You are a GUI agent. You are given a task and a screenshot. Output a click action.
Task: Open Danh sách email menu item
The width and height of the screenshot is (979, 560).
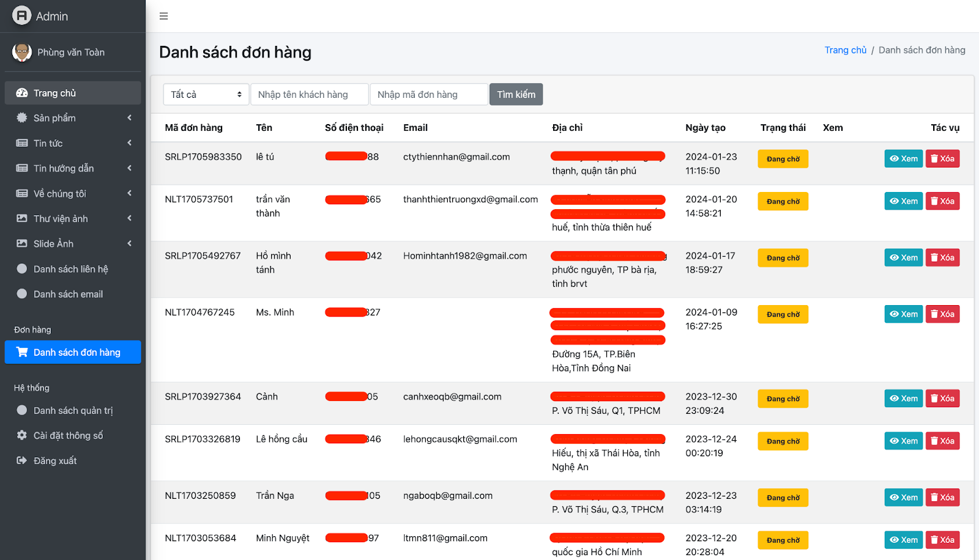click(68, 294)
